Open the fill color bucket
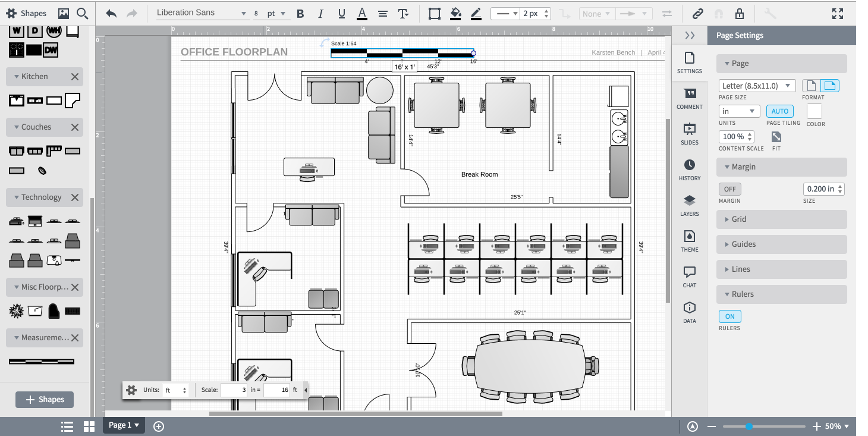This screenshot has width=868, height=436. [455, 14]
